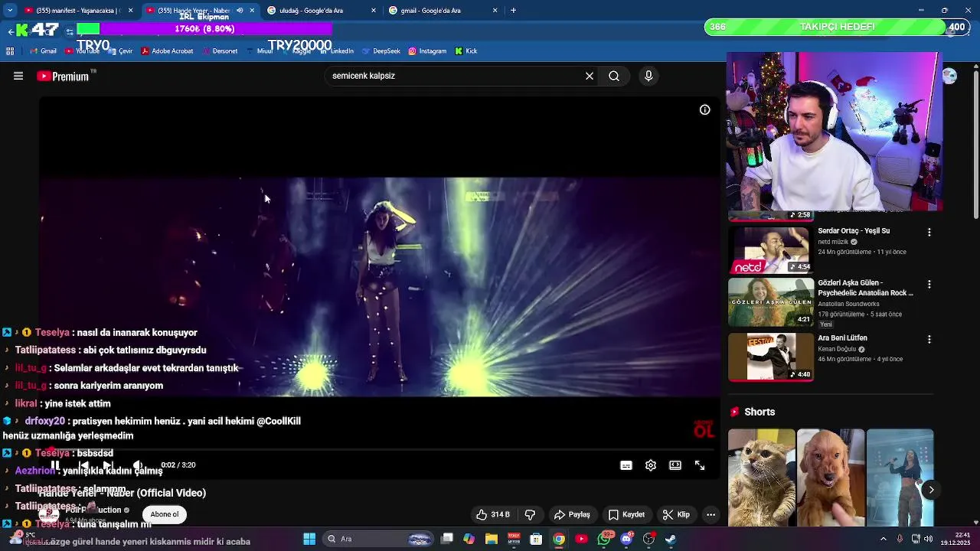This screenshot has height=551, width=980.
Task: Open the Chrome apps grid shortcut
Action: coord(10,51)
